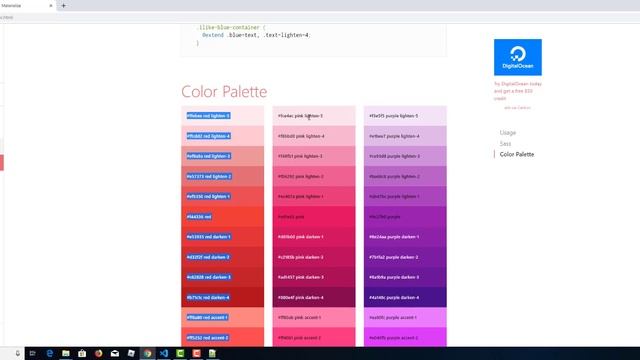Open the Microsoft Store taskbar icon
This screenshot has width=640, height=360.
[x=82, y=353]
